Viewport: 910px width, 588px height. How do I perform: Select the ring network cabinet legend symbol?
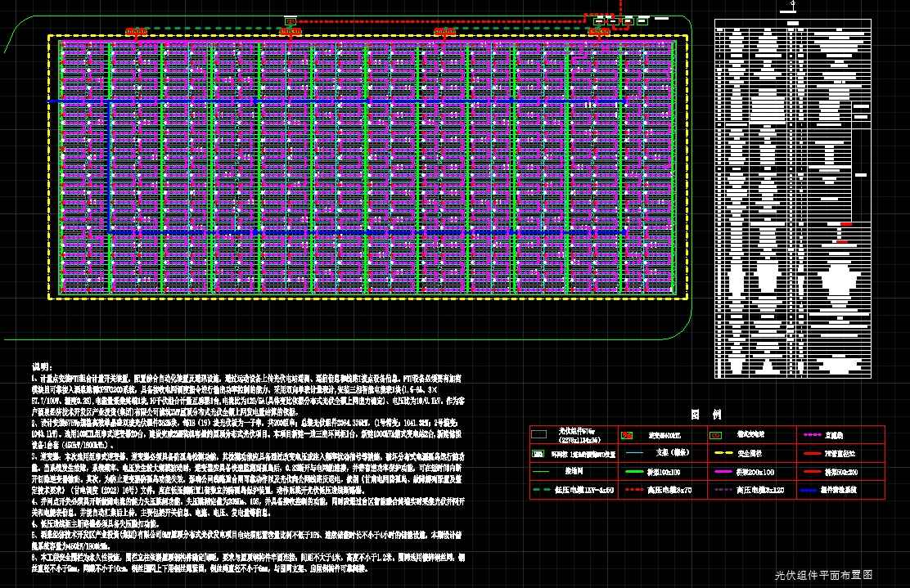pyautogui.click(x=538, y=452)
